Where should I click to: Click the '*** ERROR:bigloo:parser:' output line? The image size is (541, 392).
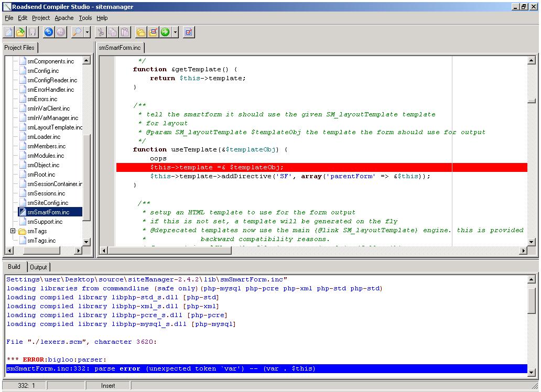pos(56,360)
